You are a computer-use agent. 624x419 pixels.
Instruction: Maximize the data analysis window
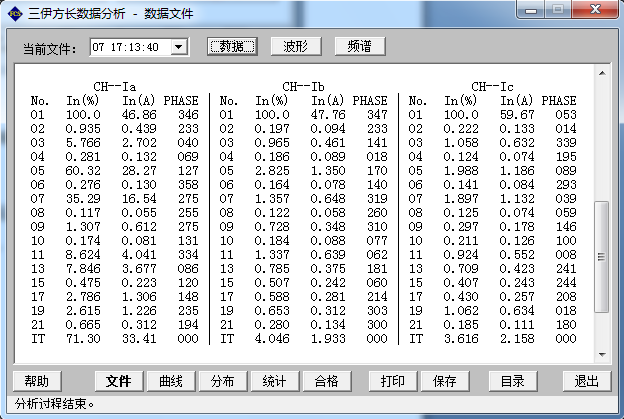[x=558, y=10]
